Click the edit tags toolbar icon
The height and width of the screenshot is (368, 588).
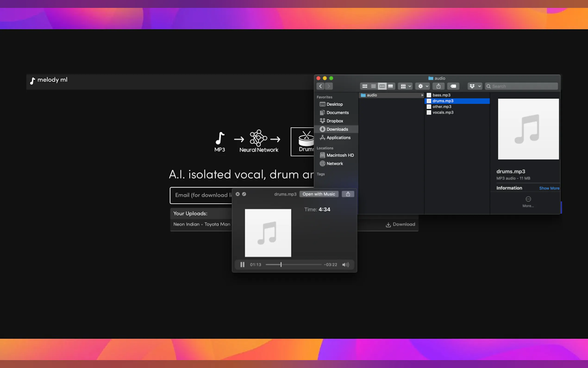[x=453, y=86]
